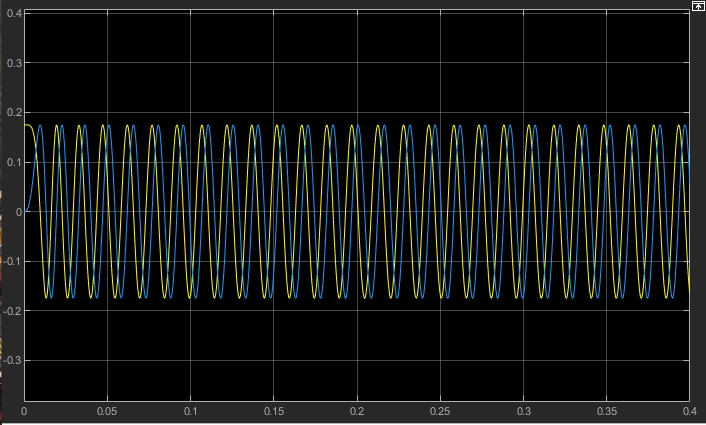Select the x-axis tick label 0.15
The width and height of the screenshot is (706, 425).
click(274, 411)
